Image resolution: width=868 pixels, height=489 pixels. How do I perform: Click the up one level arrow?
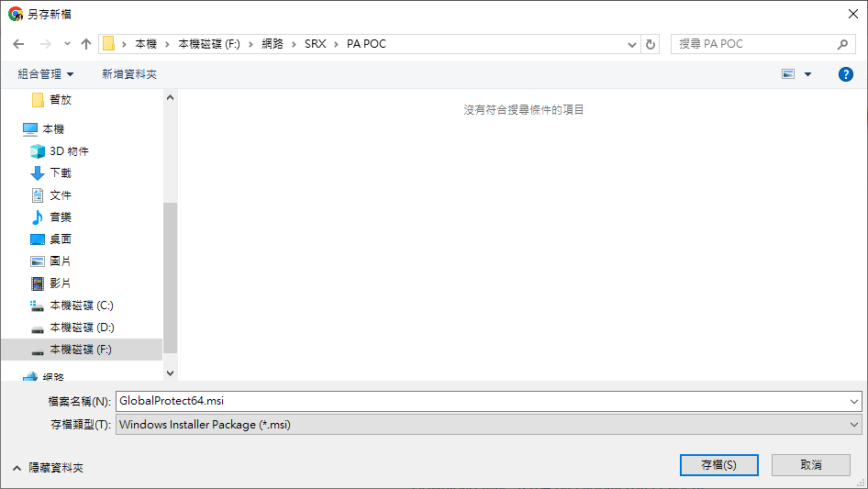[x=86, y=44]
